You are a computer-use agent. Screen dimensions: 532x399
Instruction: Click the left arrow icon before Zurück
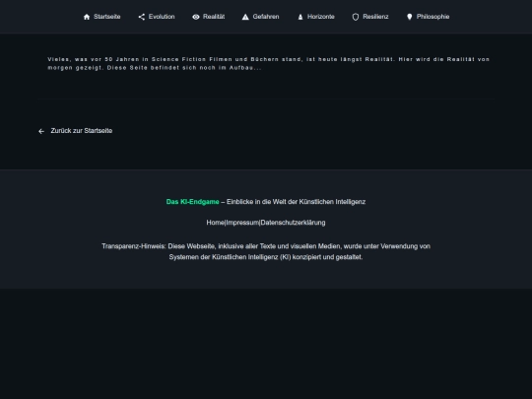41,131
